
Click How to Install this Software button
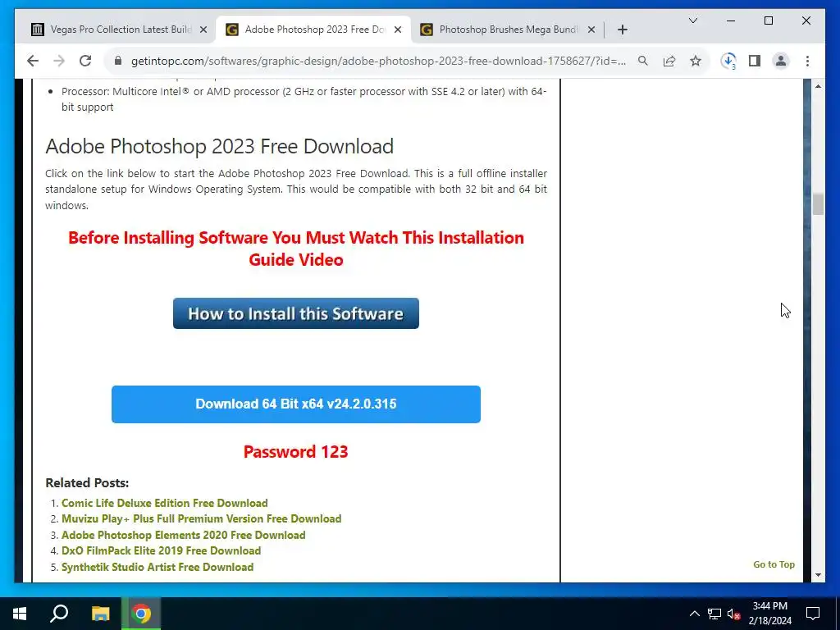tap(295, 313)
